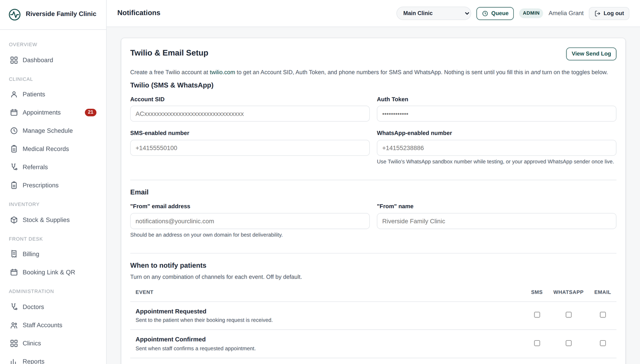Open Doctors administration page
640x364 pixels.
pyautogui.click(x=53, y=307)
